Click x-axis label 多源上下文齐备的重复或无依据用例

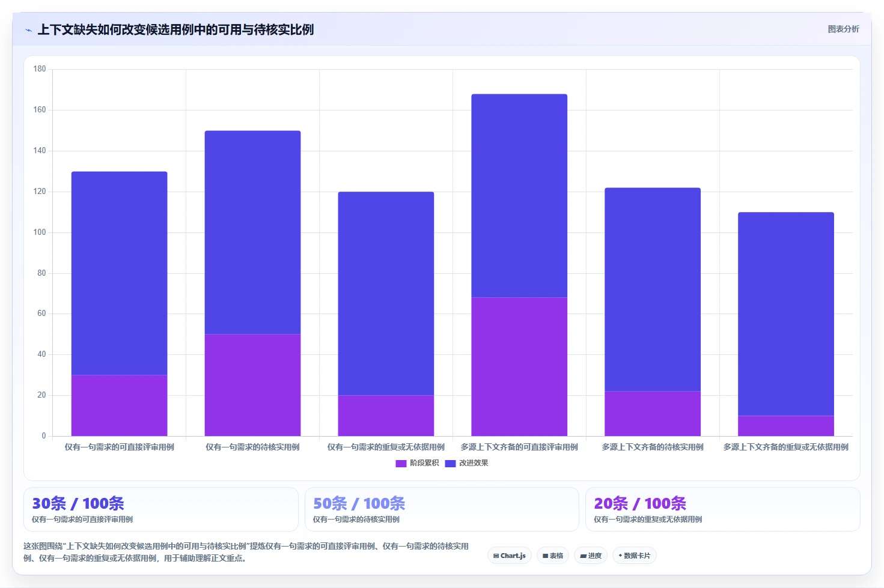point(786,447)
